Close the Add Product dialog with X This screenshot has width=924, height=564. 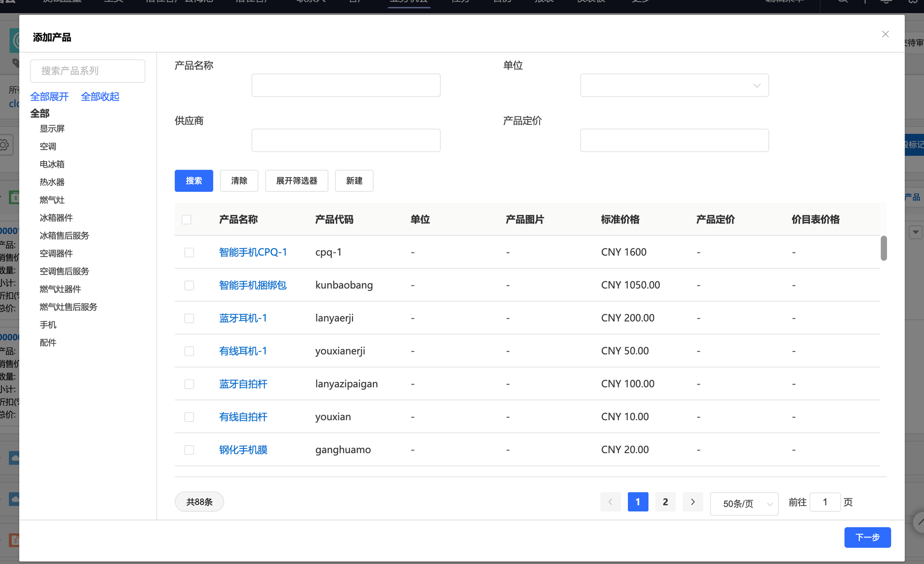[x=885, y=34]
